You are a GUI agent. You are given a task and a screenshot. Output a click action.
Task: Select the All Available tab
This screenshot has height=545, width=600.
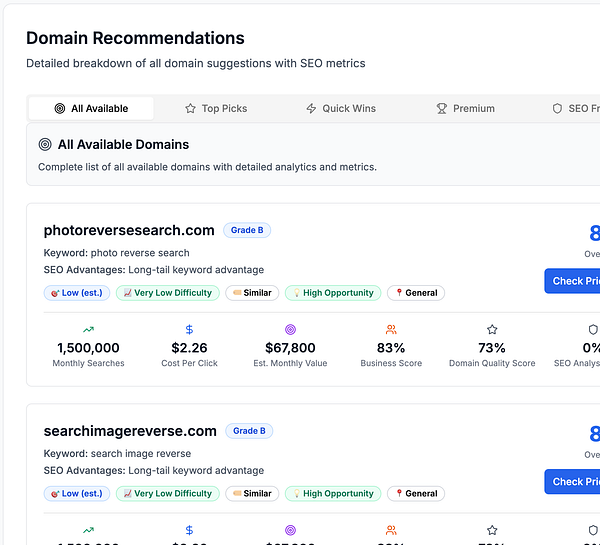[91, 108]
